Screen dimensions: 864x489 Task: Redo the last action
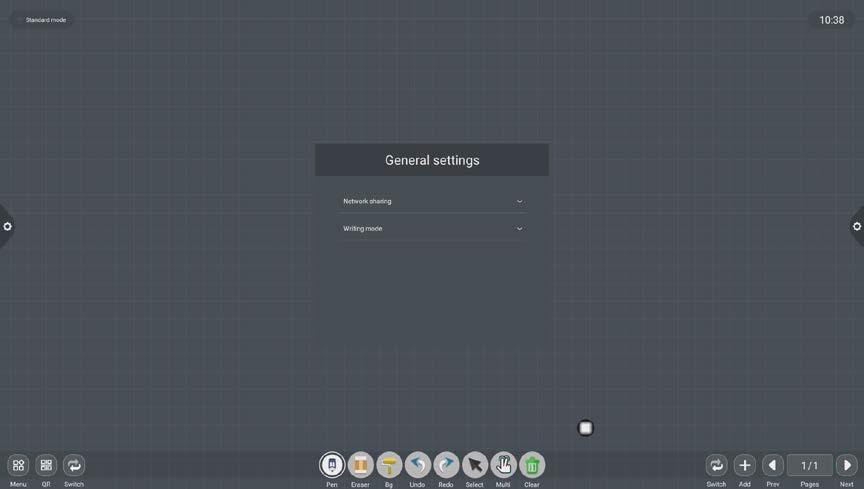click(x=446, y=465)
